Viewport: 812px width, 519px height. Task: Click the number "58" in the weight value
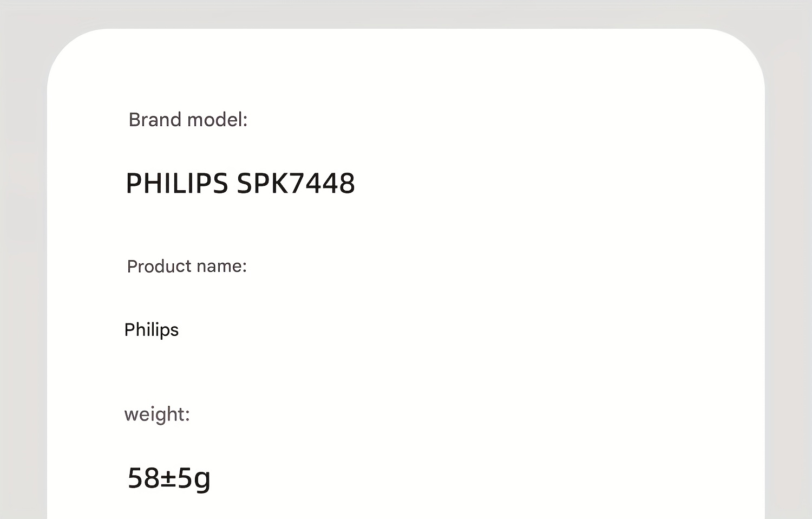(143, 478)
